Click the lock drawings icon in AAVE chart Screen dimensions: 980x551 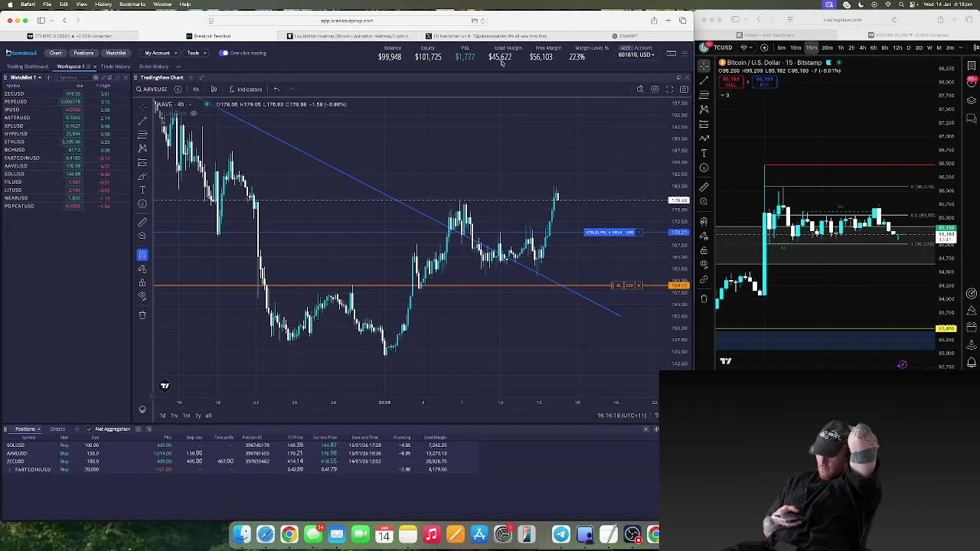[x=142, y=283]
